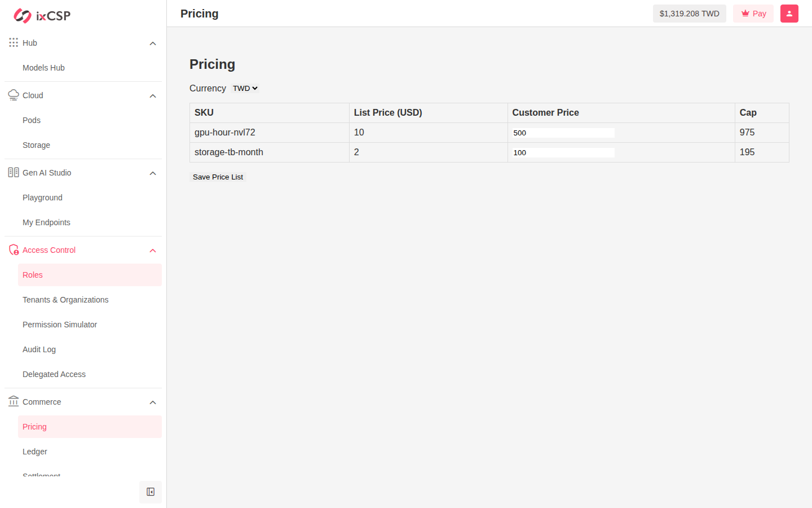The height and width of the screenshot is (508, 812).
Task: Click the ixCSP logo icon
Action: tap(23, 16)
